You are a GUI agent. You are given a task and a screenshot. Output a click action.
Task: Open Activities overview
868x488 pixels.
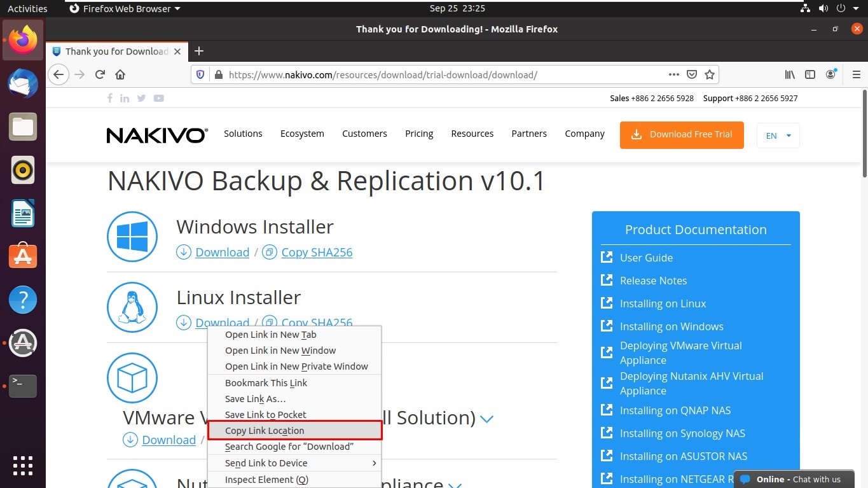coord(27,8)
